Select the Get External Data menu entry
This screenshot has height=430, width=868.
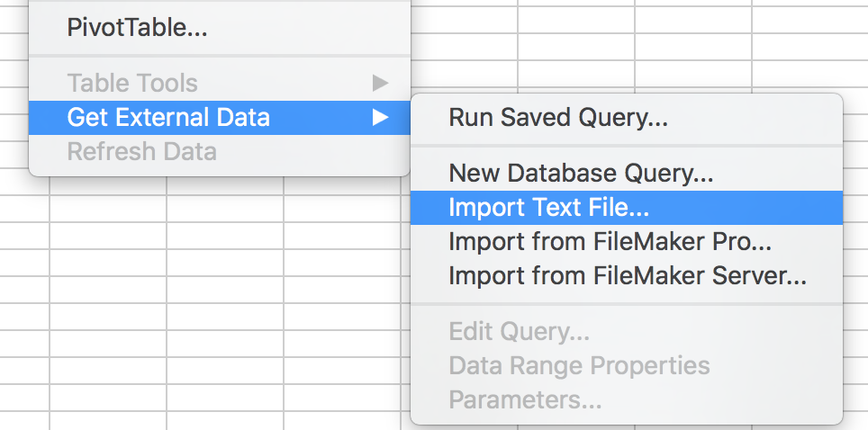tap(168, 117)
